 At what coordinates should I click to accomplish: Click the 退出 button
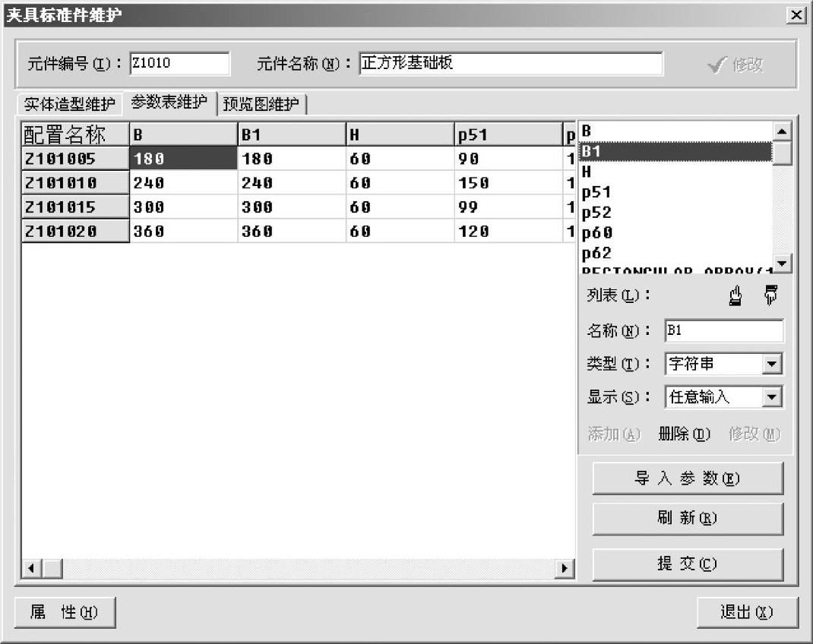point(747,612)
